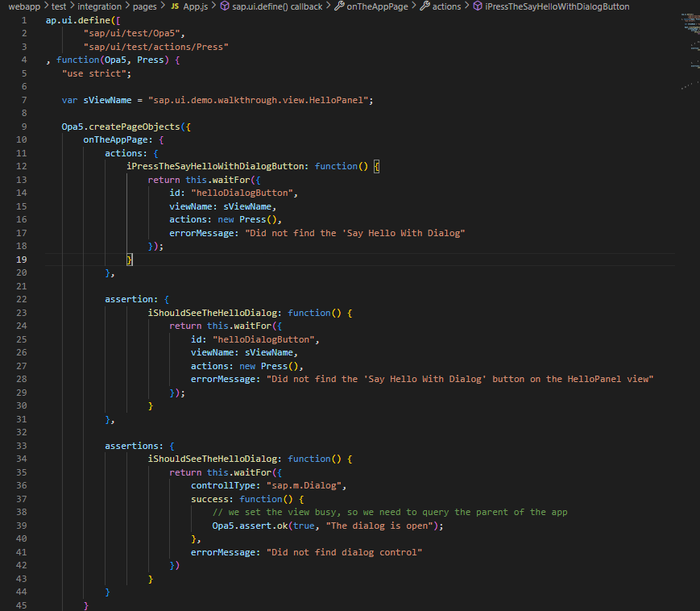Click the code minimap overview
700x611 pixels.
pos(690,52)
